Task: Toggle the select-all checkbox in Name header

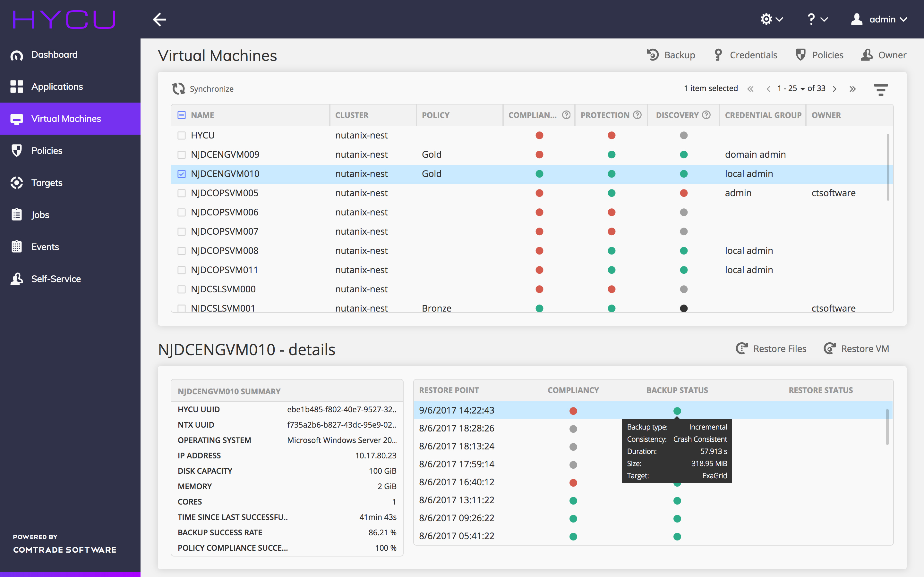Action: (x=182, y=115)
